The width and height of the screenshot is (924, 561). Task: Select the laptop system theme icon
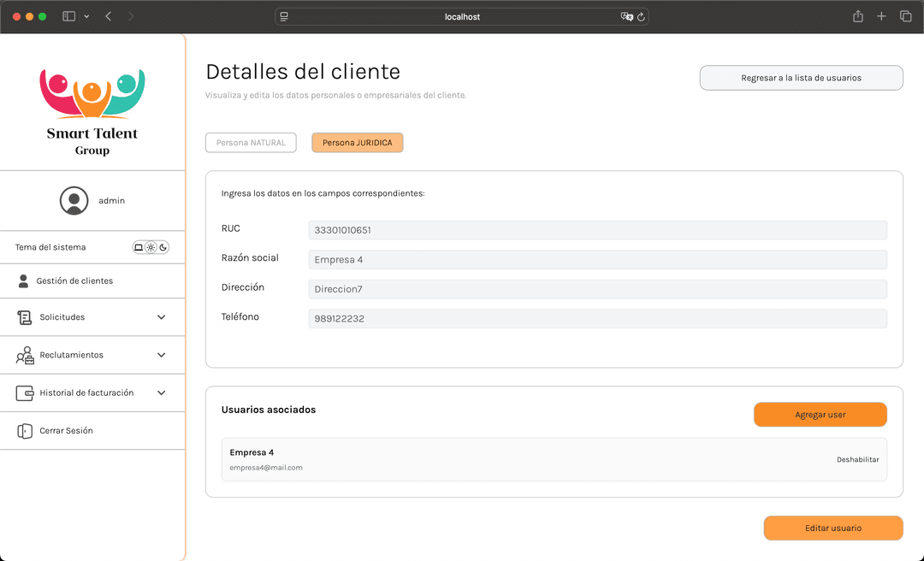[x=139, y=247]
